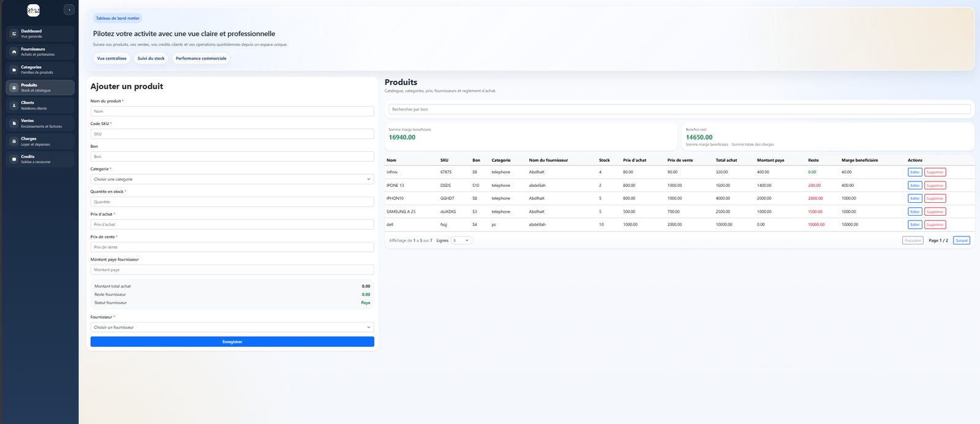The width and height of the screenshot is (980, 424).
Task: Open the Credits menu label
Action: pos(28,157)
